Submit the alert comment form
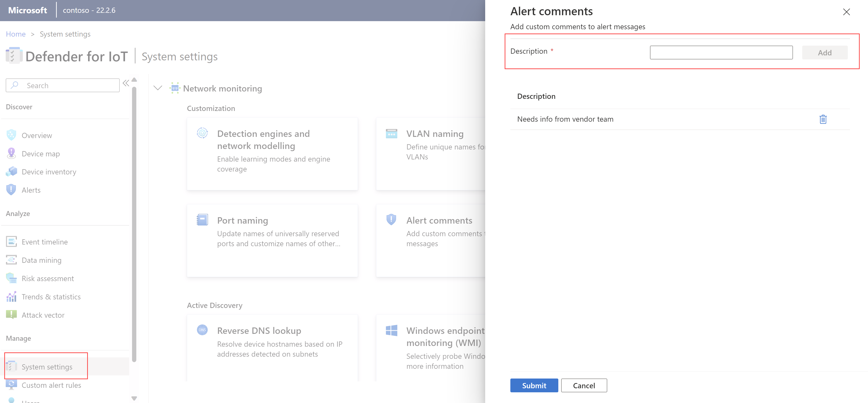 pyautogui.click(x=534, y=386)
